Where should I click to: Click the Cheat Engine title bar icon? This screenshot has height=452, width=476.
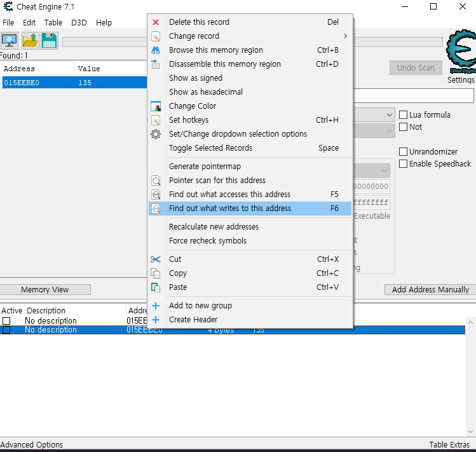(x=8, y=6)
